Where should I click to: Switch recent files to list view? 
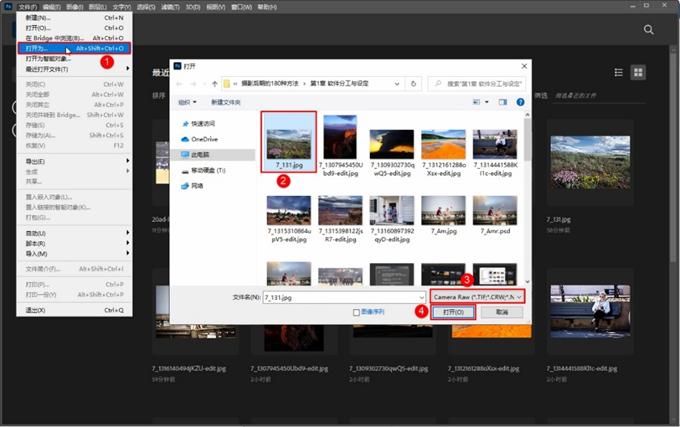(x=618, y=73)
